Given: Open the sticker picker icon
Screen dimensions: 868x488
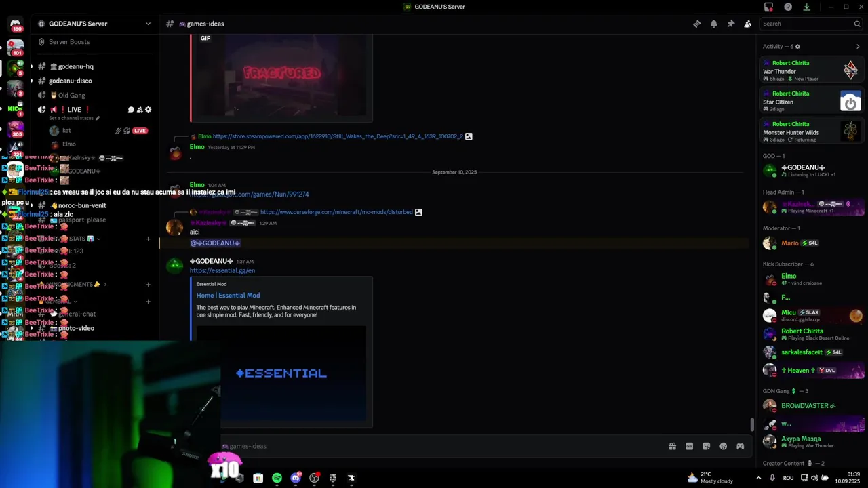Looking at the screenshot, I should coord(706,446).
